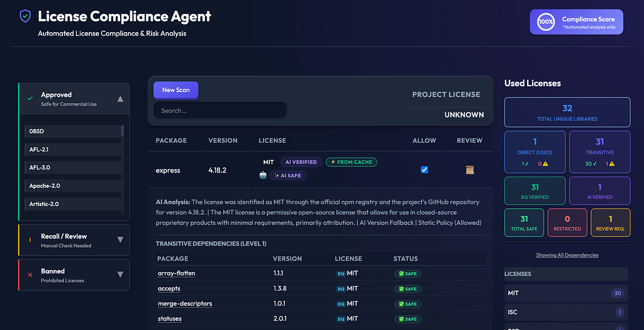Click the BQ badge in merge-descriptors row

tap(341, 304)
